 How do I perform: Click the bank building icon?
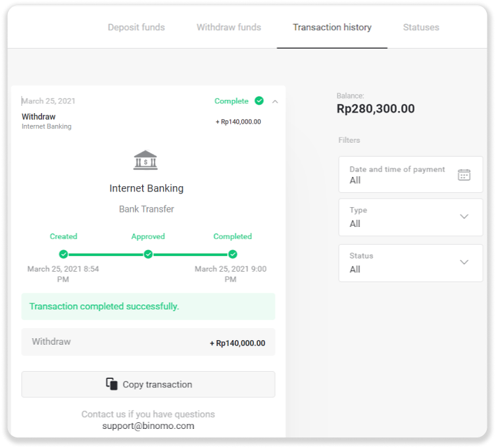pyautogui.click(x=145, y=161)
